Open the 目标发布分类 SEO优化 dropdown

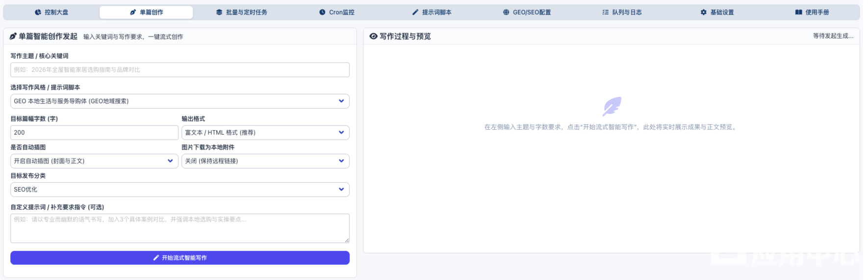click(x=180, y=190)
